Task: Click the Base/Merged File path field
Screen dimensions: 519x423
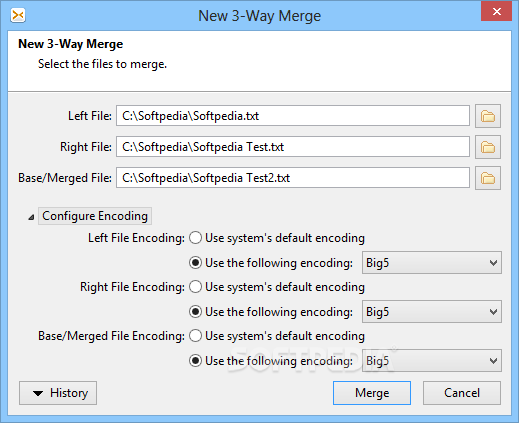Action: [x=293, y=178]
